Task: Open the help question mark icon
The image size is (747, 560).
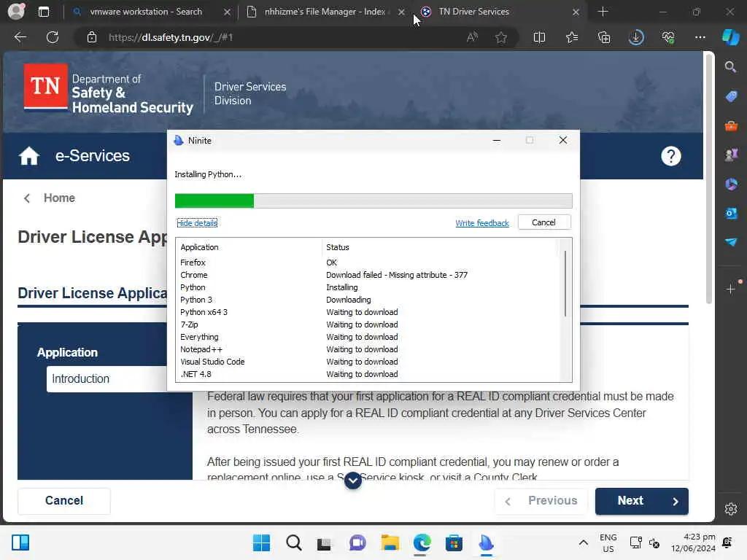Action: 671,156
